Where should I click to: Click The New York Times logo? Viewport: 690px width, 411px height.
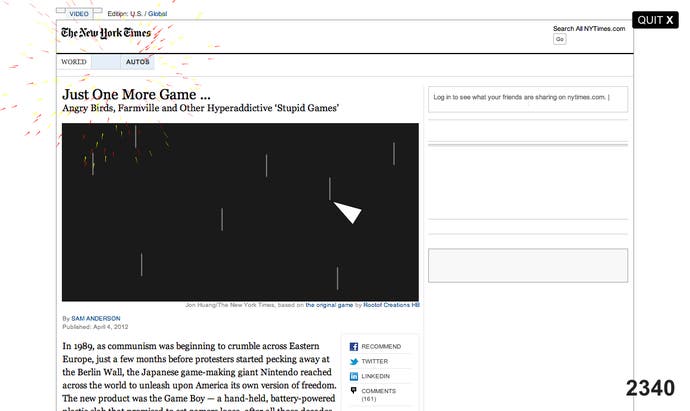106,33
